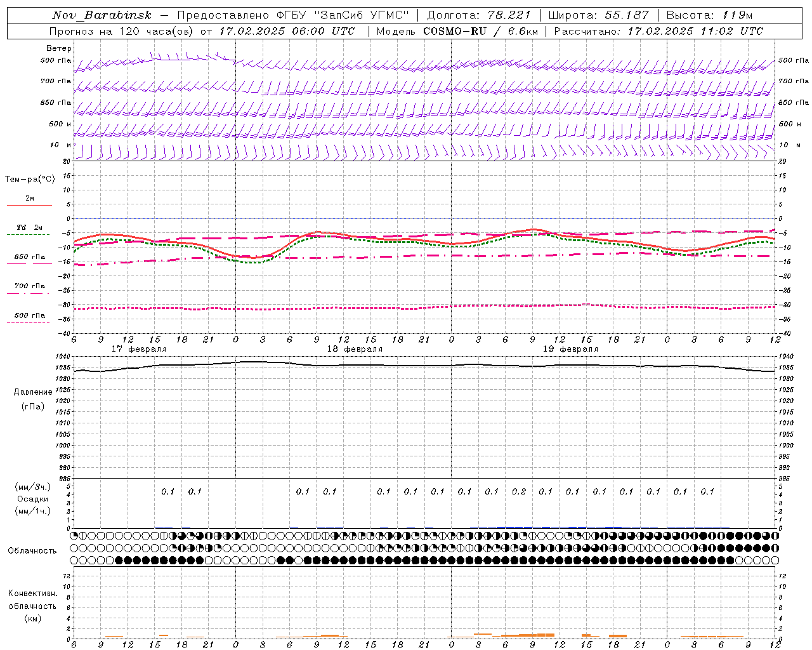The image size is (812, 650).
Task: Click the Тем-ра(°C) temperature label
Action: [30, 180]
